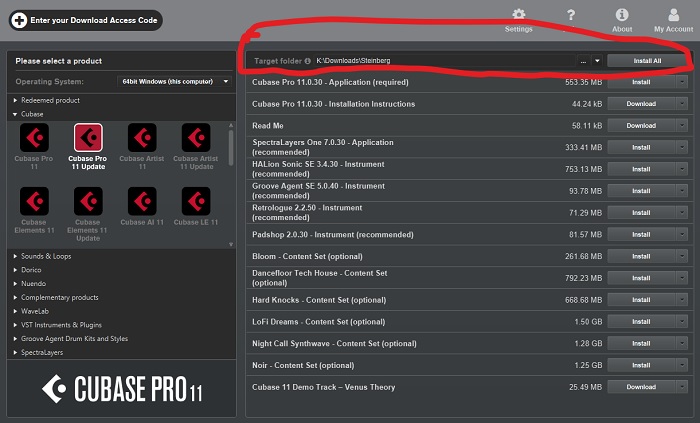
Task: Open dropdown arrow beside Bloom Install button
Action: [x=682, y=256]
